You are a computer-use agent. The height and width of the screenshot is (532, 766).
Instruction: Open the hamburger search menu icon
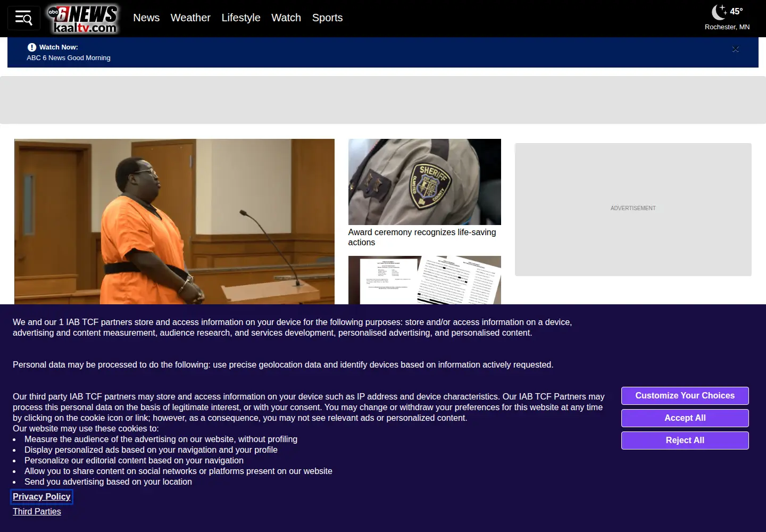[x=24, y=18]
